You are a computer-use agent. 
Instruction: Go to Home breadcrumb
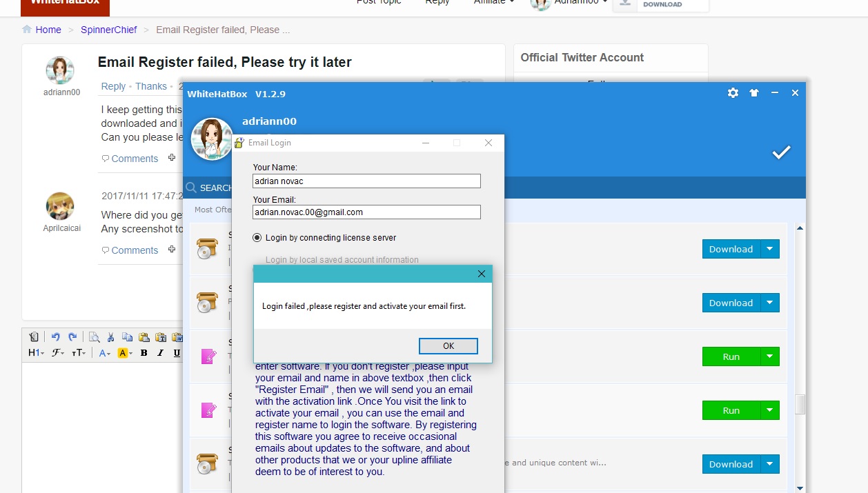tap(48, 30)
